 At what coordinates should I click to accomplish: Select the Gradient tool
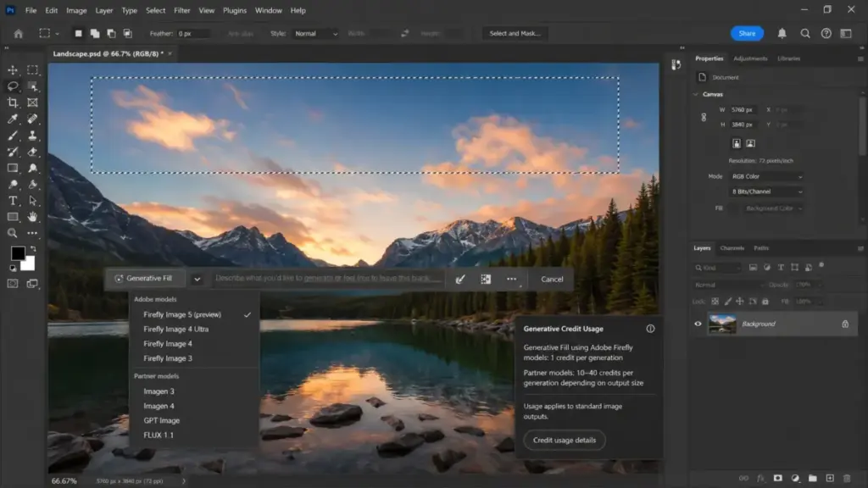(12, 169)
